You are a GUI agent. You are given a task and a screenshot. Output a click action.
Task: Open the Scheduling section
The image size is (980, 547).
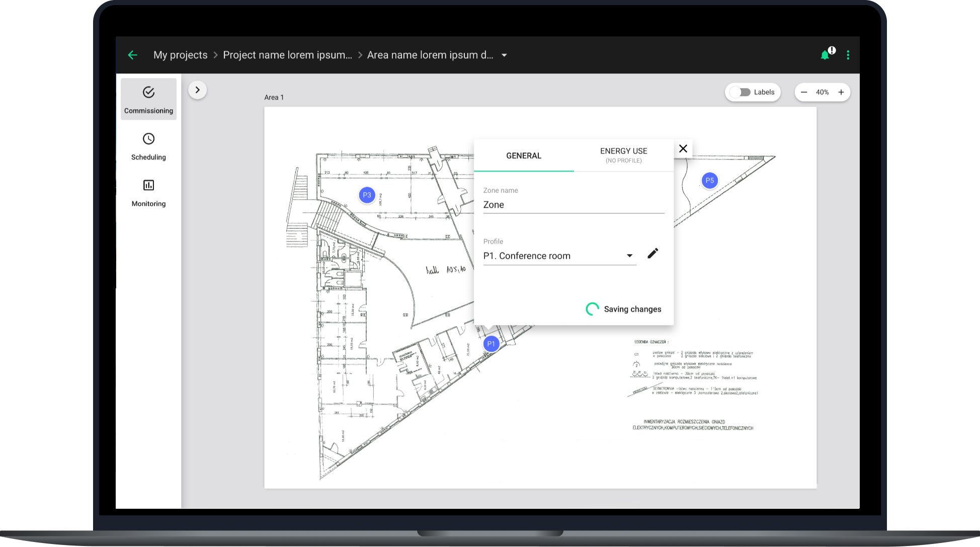(x=148, y=146)
